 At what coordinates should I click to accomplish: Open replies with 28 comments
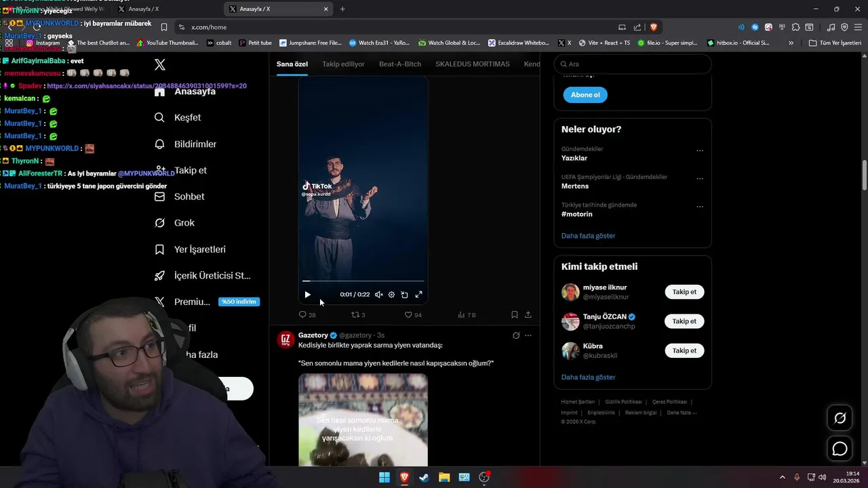[x=307, y=314]
